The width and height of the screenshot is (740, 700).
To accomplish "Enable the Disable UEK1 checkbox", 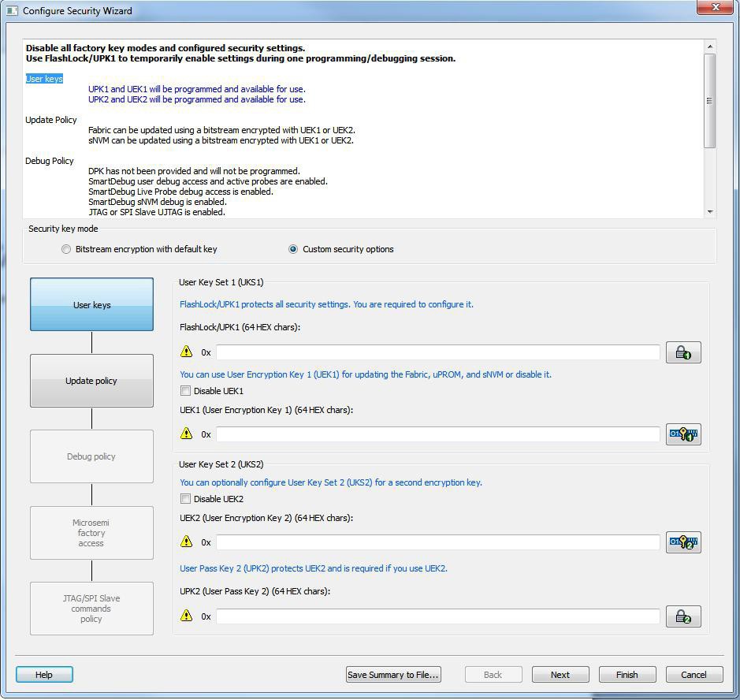I will (x=186, y=391).
